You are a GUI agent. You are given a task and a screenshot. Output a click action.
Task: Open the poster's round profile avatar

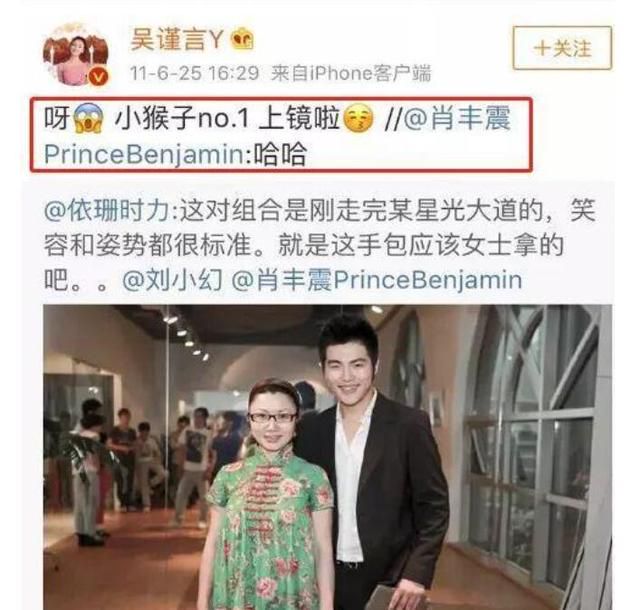tap(76, 54)
